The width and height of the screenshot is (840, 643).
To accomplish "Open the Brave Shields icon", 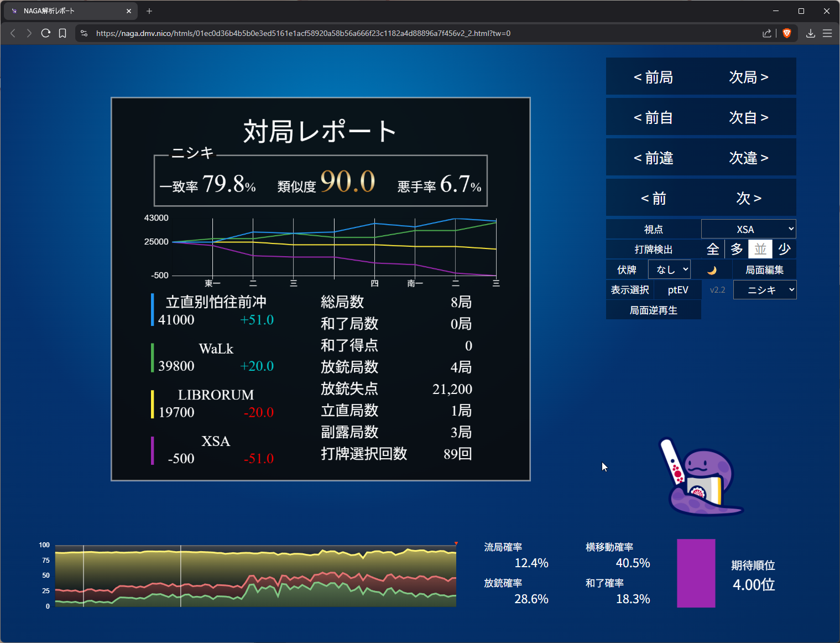I will 787,33.
